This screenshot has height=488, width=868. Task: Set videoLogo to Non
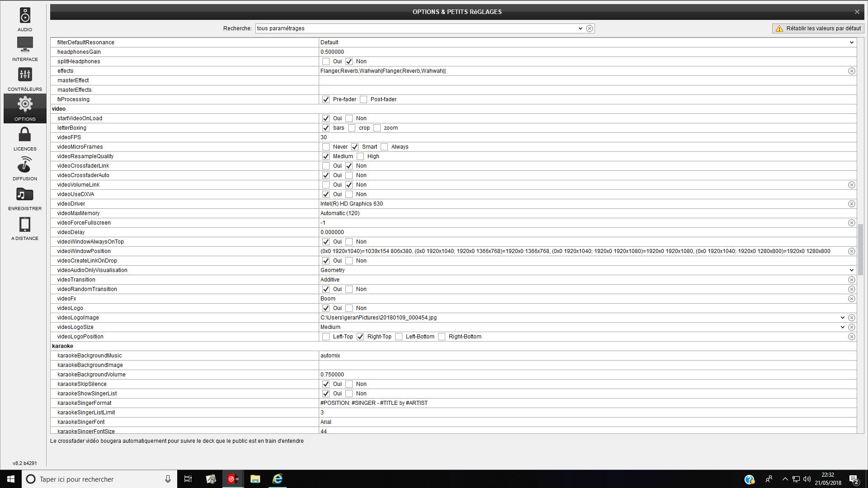pos(349,308)
